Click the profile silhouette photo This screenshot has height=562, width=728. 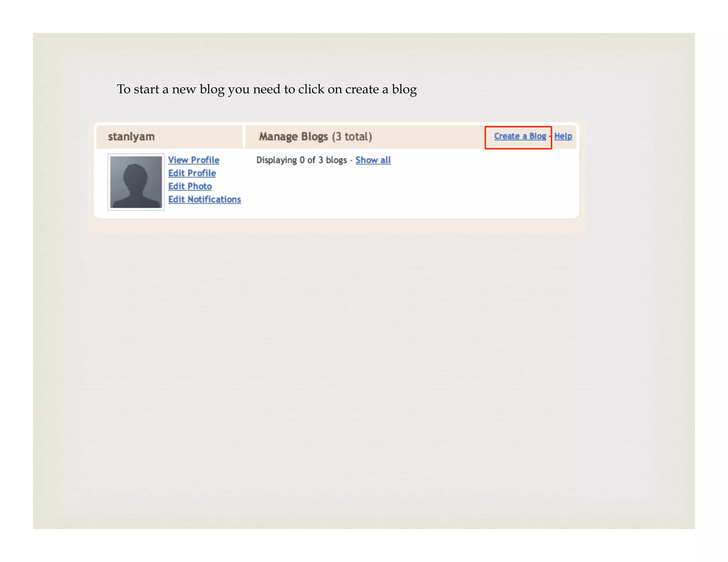tap(136, 182)
